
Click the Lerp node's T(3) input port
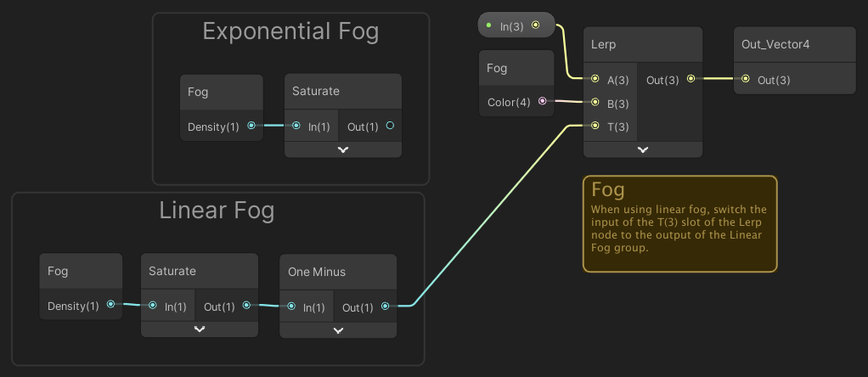595,127
